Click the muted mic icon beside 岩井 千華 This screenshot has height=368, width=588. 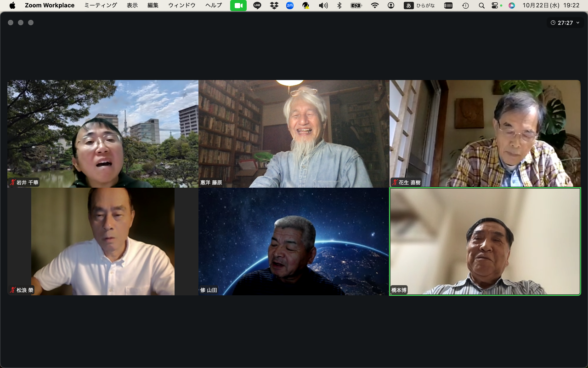pyautogui.click(x=13, y=183)
